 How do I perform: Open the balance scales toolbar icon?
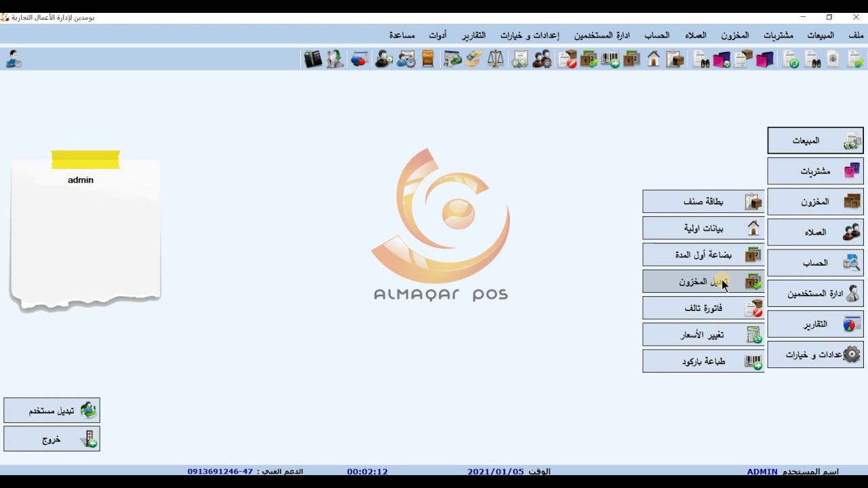(496, 60)
